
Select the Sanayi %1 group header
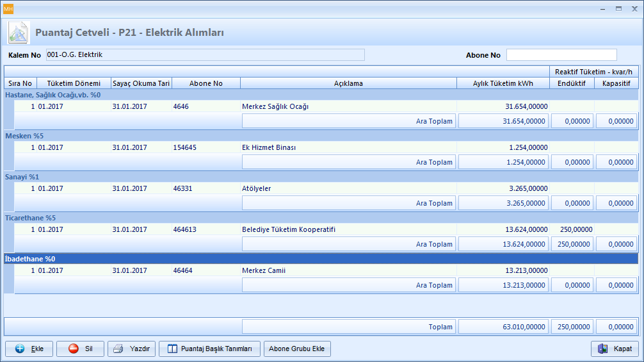[x=23, y=177]
